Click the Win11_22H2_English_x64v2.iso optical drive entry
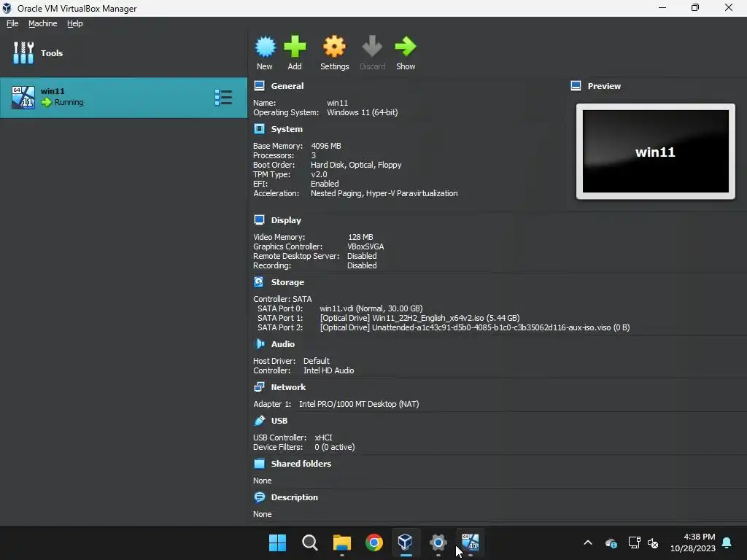The height and width of the screenshot is (560, 747). pyautogui.click(x=419, y=318)
